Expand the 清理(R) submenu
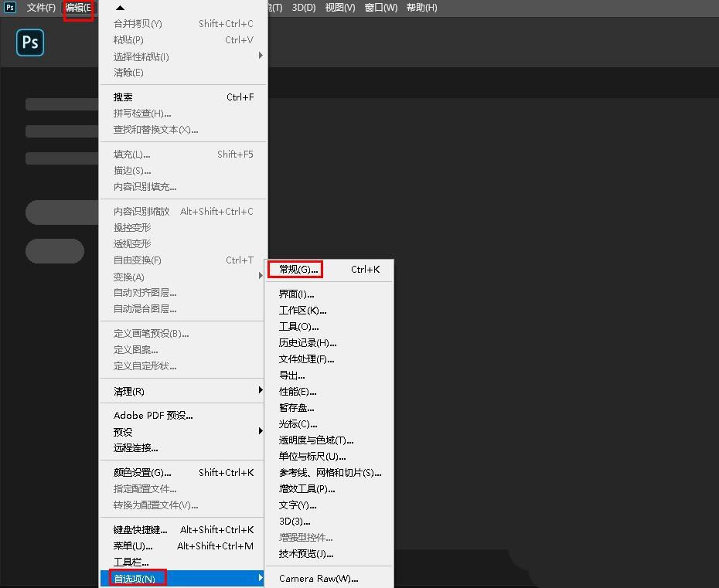The image size is (719, 588). (261, 393)
